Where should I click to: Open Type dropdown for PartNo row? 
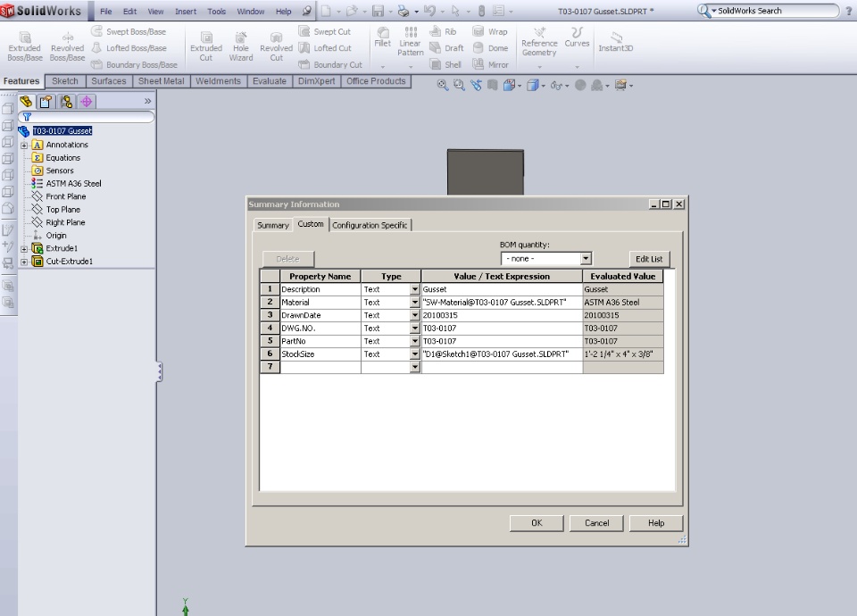415,341
